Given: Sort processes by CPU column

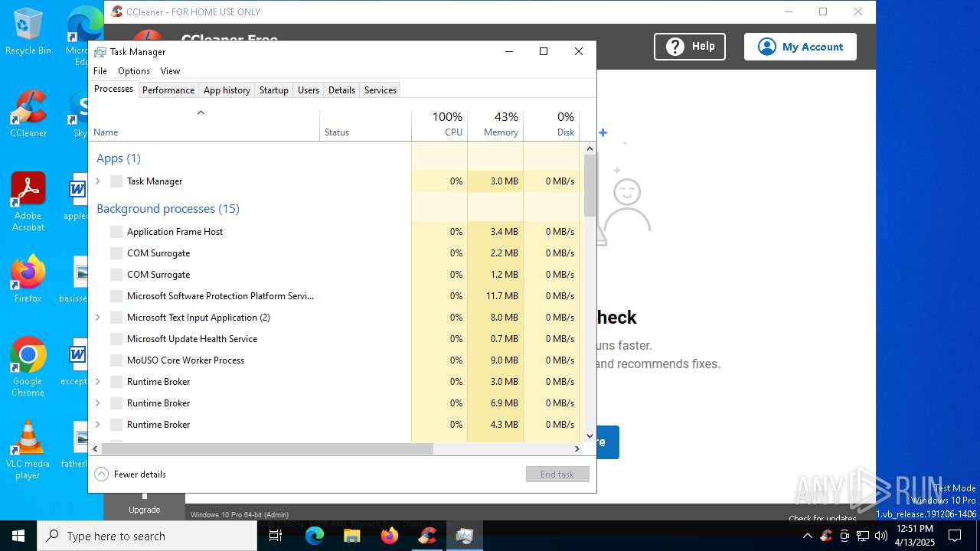Looking at the screenshot, I should click(x=439, y=125).
